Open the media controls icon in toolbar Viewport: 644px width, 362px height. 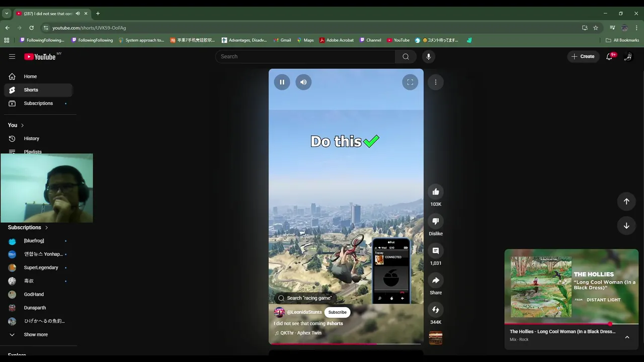[612, 28]
